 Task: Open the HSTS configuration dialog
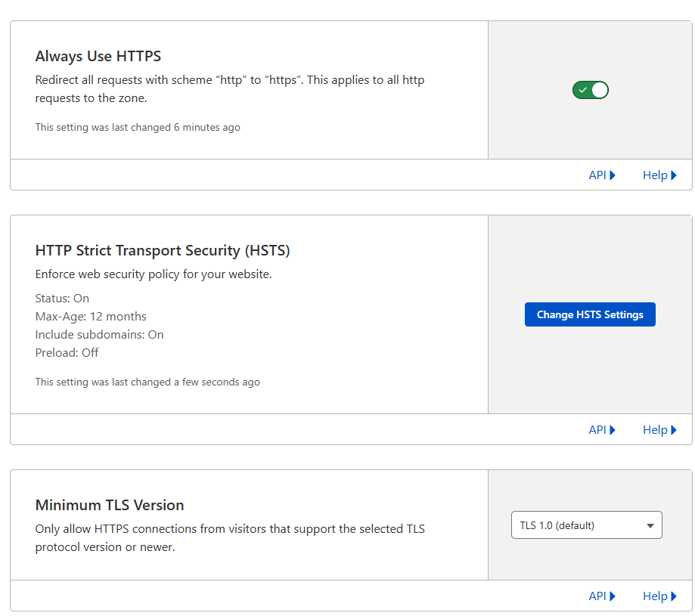pos(590,314)
